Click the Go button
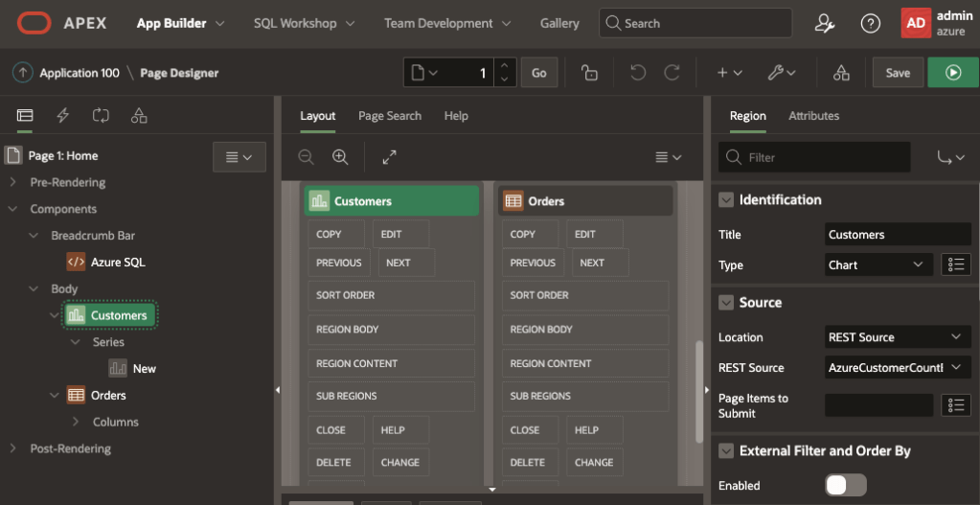Viewport: 980px width, 505px height. pos(538,73)
